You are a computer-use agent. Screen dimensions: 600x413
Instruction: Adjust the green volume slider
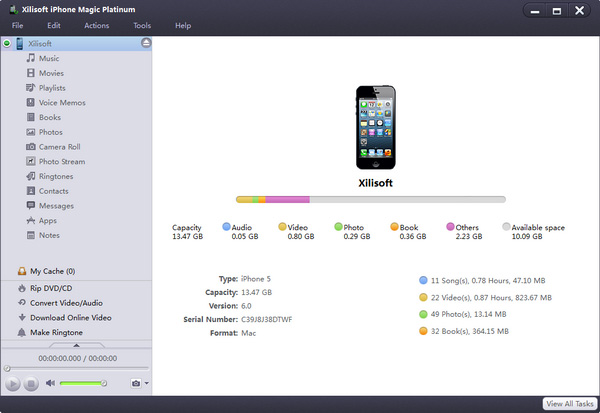[82, 383]
